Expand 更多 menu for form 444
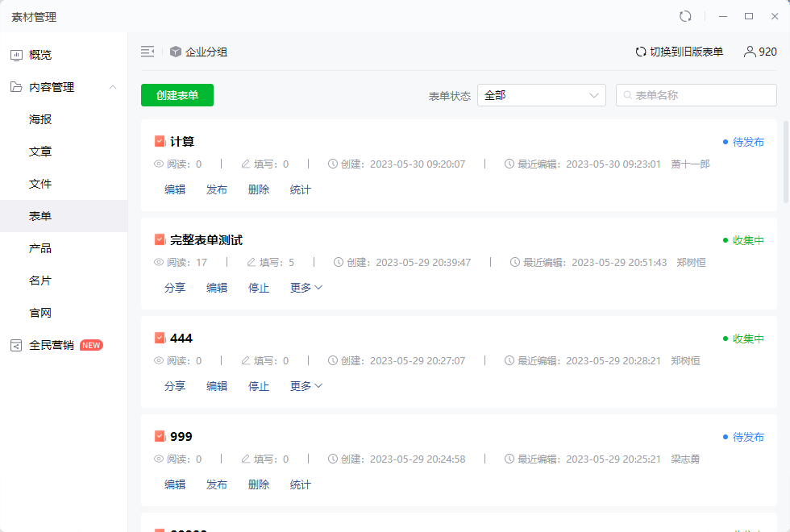Screen dimensions: 790x532 click(x=306, y=386)
